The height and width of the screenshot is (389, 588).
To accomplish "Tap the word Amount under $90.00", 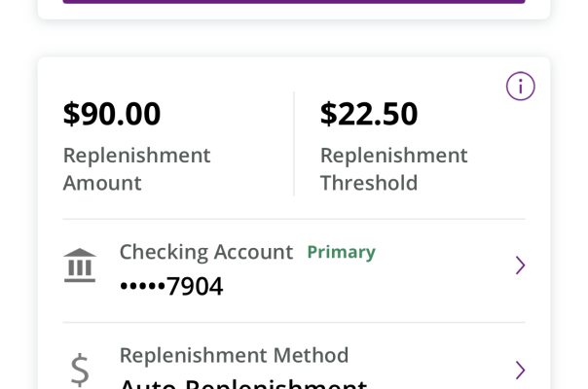I will coord(102,183).
